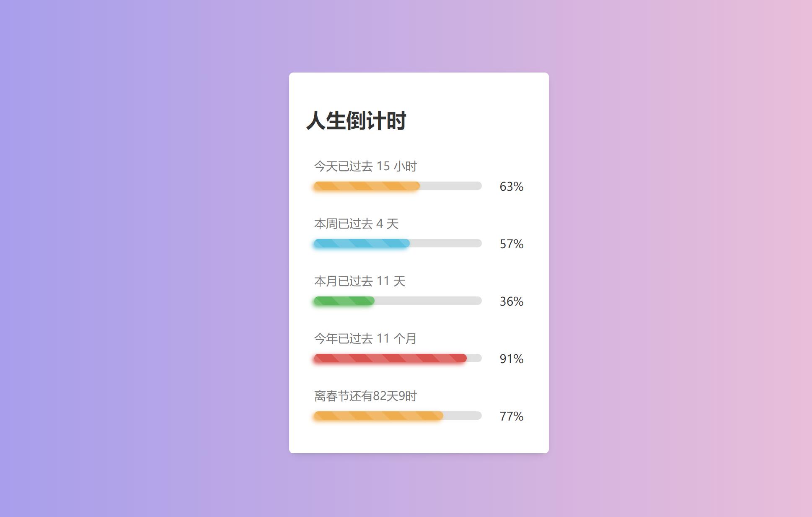
Task: Click the 77% percentage text
Action: (511, 416)
